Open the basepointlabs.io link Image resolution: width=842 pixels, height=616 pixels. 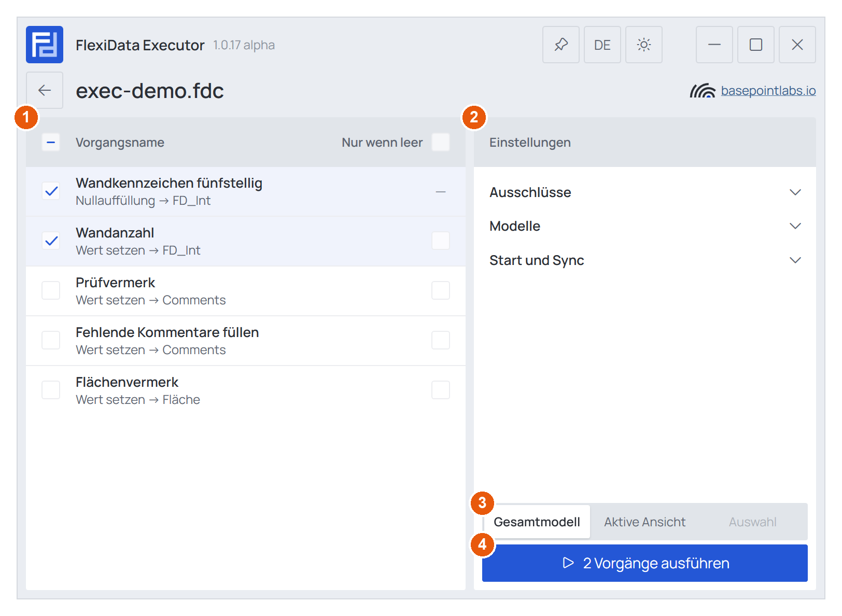(x=768, y=91)
